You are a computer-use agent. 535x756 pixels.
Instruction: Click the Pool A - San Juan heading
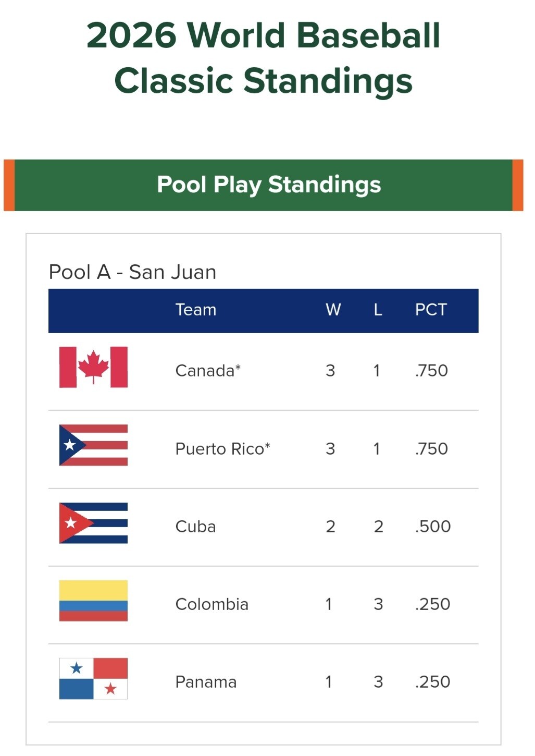pyautogui.click(x=132, y=272)
